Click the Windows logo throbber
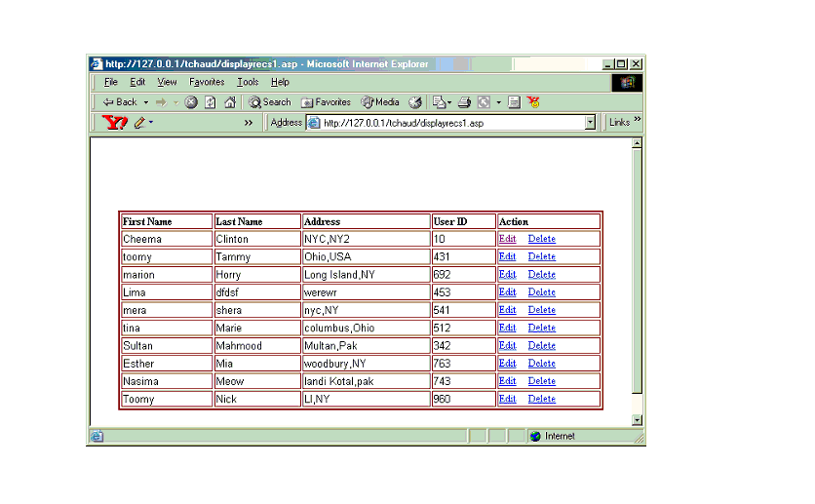This screenshot has height=504, width=815. tap(627, 83)
